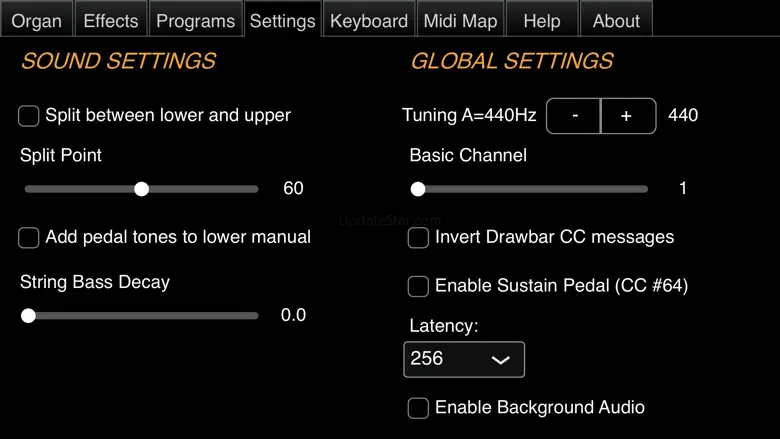
Task: Switch to the Effects tab
Action: click(111, 20)
